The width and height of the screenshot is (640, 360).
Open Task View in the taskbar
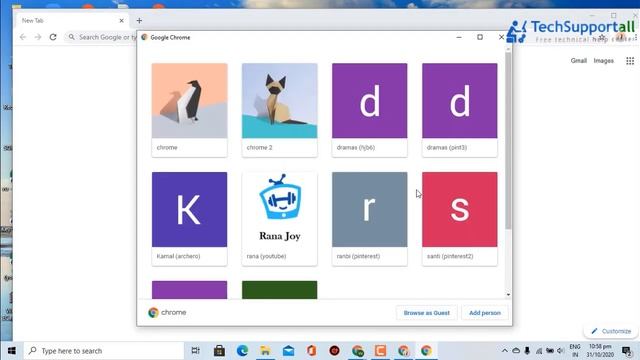(x=196, y=351)
